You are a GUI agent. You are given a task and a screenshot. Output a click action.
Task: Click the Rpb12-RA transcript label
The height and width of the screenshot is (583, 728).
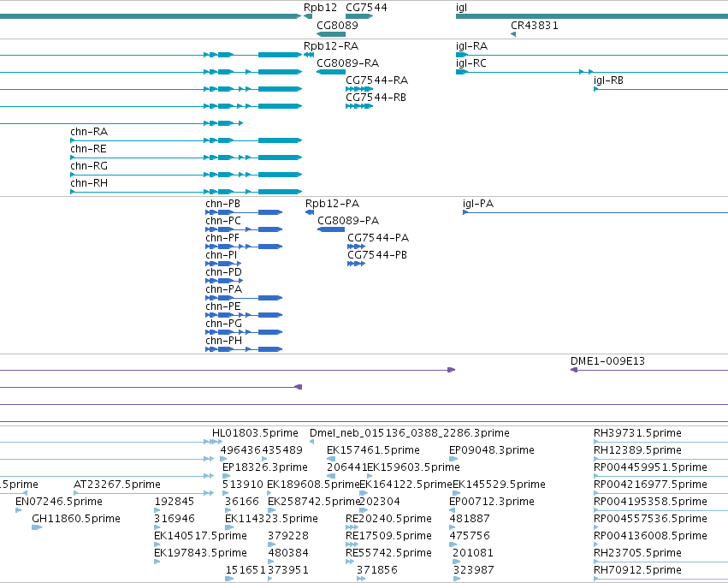[x=331, y=46]
